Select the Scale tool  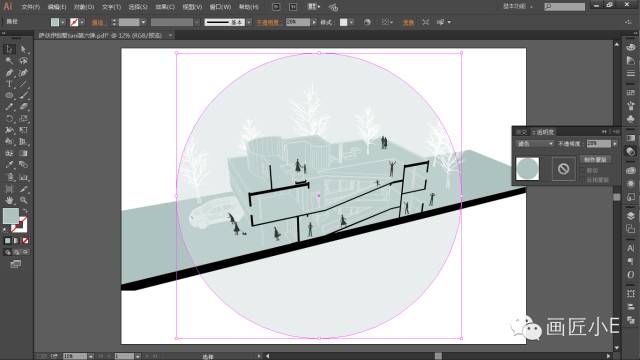24,119
